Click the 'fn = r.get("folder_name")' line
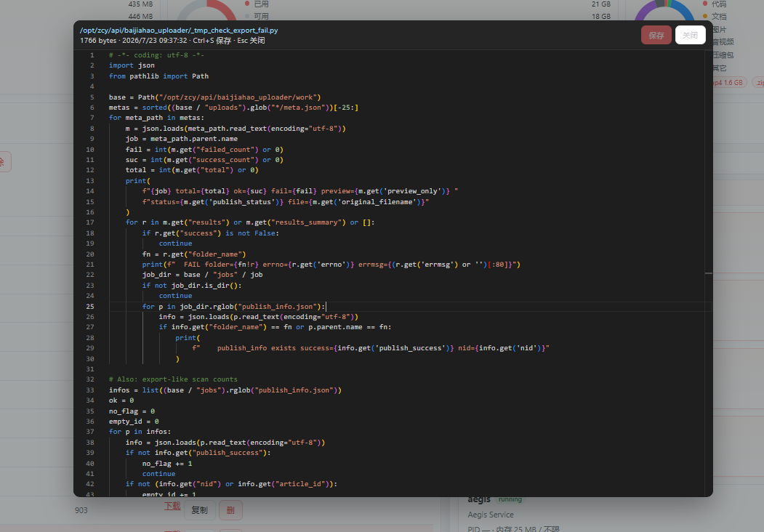 tap(194, 254)
